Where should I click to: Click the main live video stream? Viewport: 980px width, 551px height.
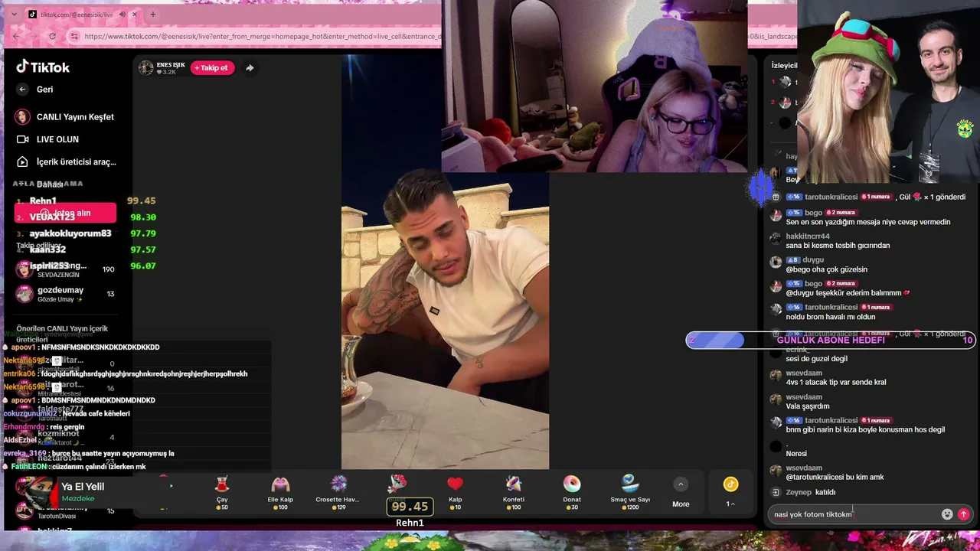click(x=445, y=262)
